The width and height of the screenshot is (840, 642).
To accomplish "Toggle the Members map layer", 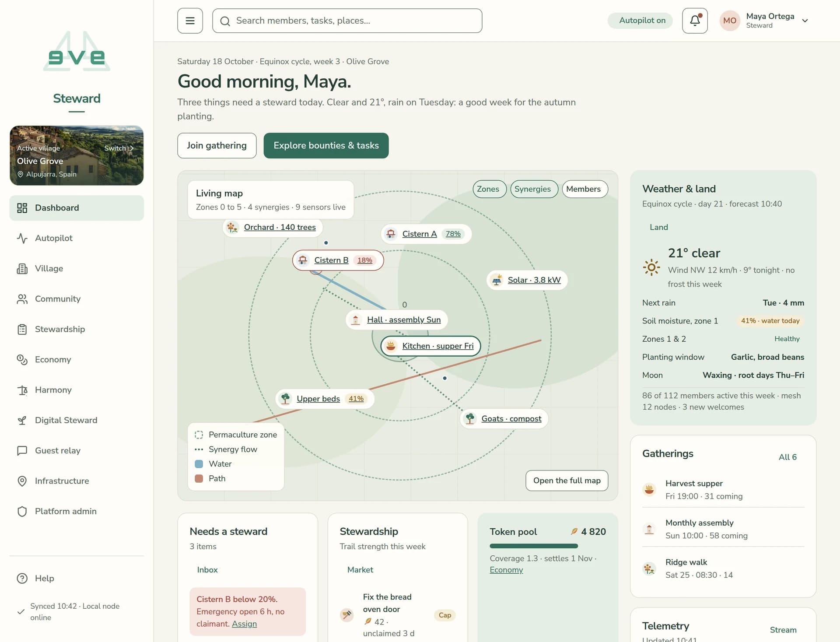I will [585, 189].
